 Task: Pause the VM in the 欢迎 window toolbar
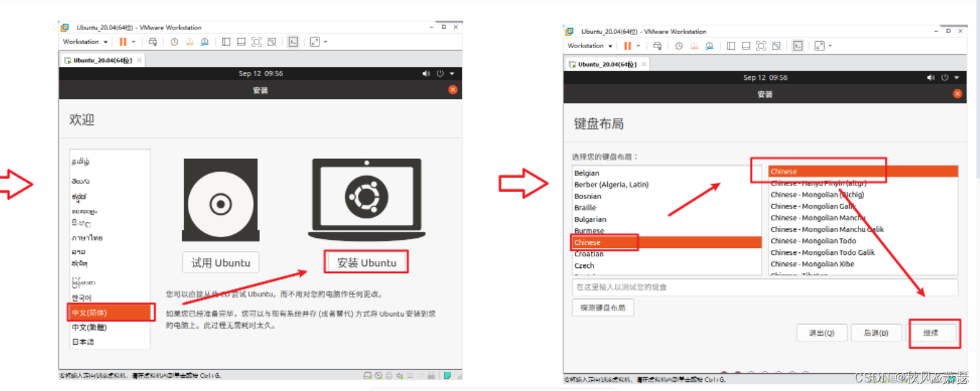123,42
